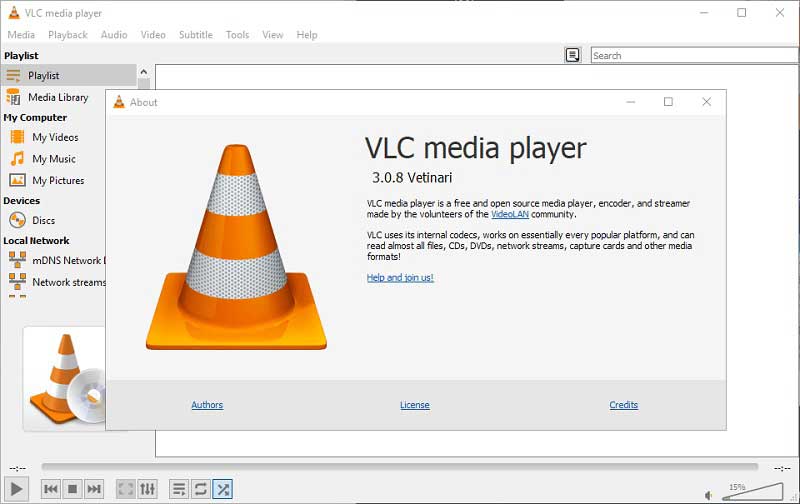Image resolution: width=800 pixels, height=504 pixels.
Task: Click Help and join us link
Action: coord(400,278)
